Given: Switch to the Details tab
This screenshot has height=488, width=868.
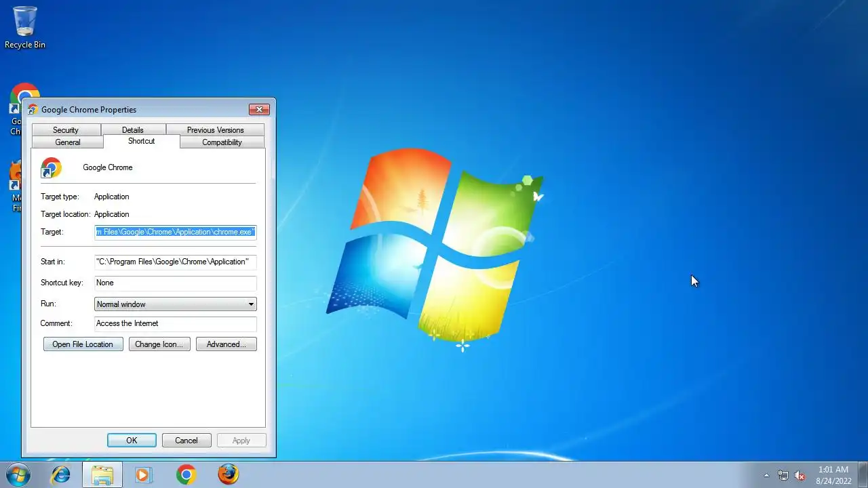Looking at the screenshot, I should (133, 130).
